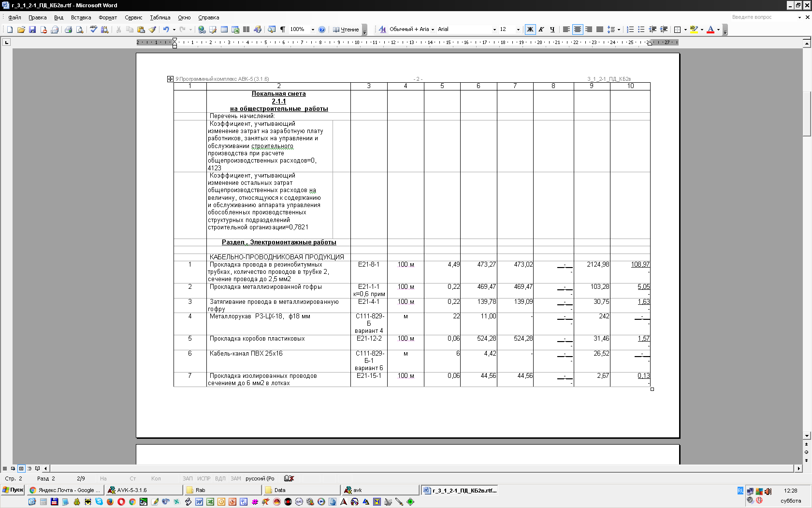Screen dimensions: 812x508
Task: Open Word Help with the question icon
Action: click(322, 30)
